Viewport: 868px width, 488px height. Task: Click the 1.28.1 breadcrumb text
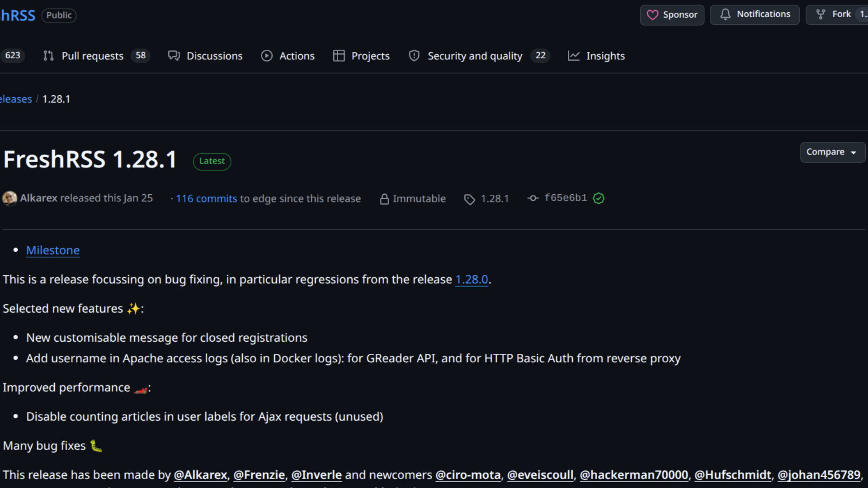[56, 99]
